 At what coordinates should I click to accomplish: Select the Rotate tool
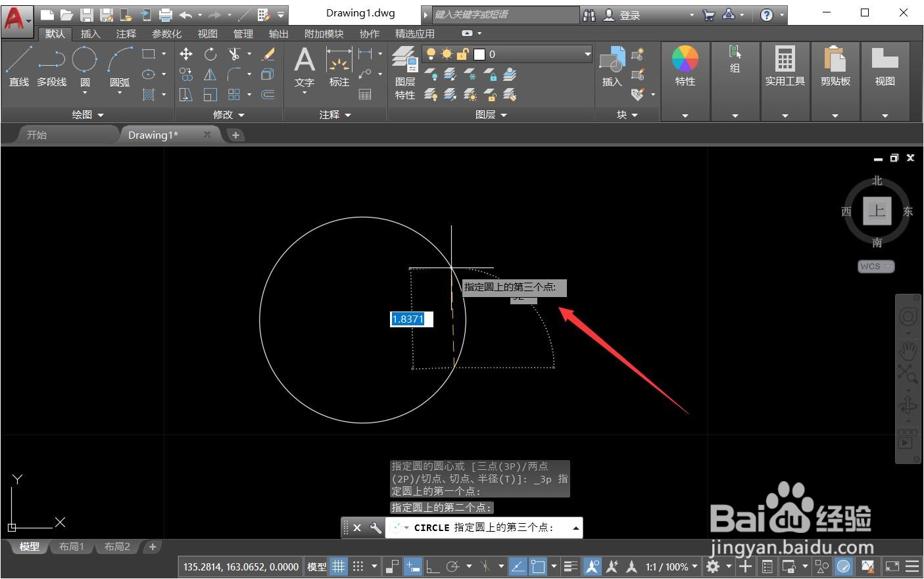point(210,54)
